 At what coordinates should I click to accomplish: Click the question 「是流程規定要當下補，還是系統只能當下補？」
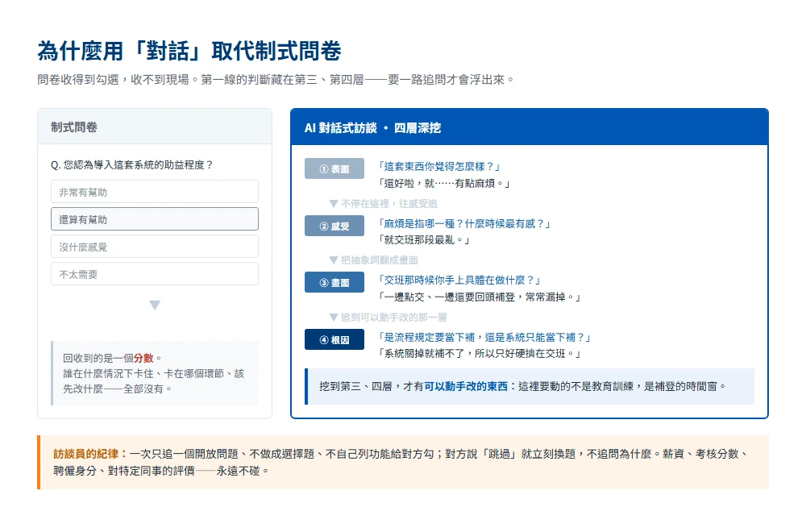(484, 337)
